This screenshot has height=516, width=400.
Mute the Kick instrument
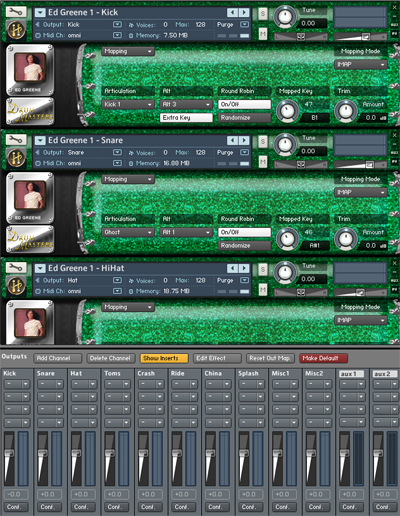click(263, 34)
